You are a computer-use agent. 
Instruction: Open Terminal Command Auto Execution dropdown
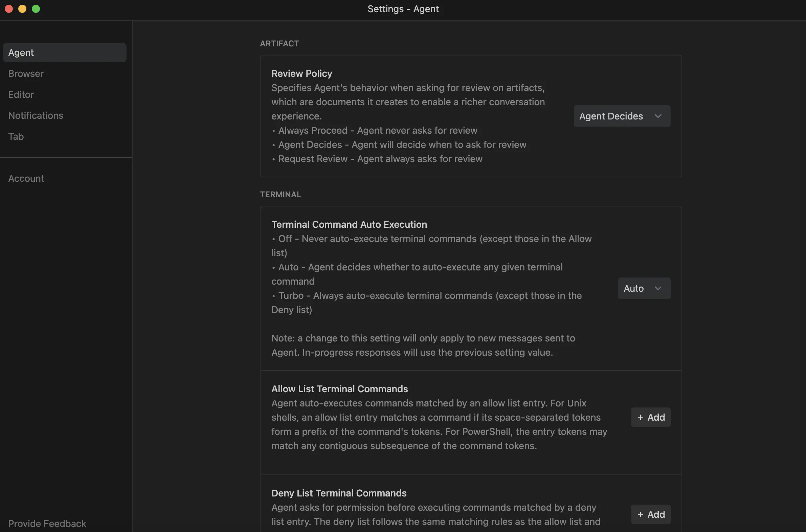[644, 288]
